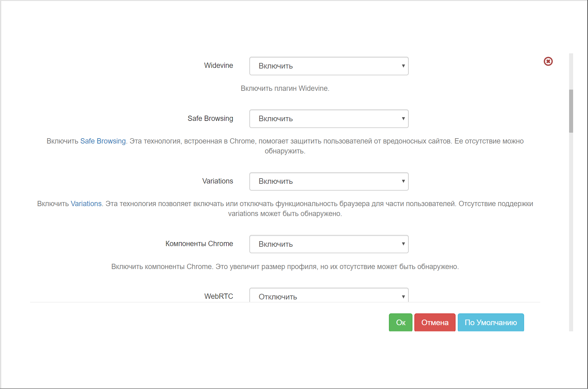Open the Variations combo box
Image resolution: width=588 pixels, height=389 pixels.
coord(329,181)
